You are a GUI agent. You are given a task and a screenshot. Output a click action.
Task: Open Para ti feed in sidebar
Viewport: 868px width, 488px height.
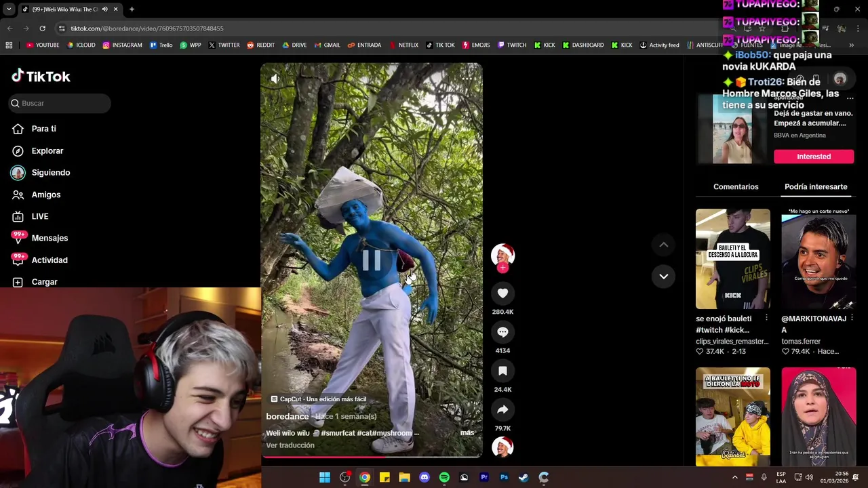(x=35, y=129)
